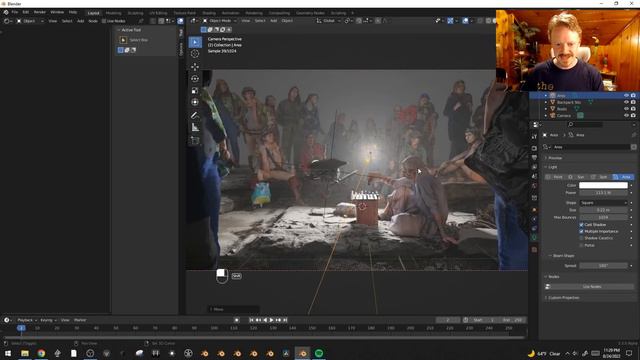
Task: Open the Object Data light properties tab
Action: pyautogui.click(x=534, y=237)
